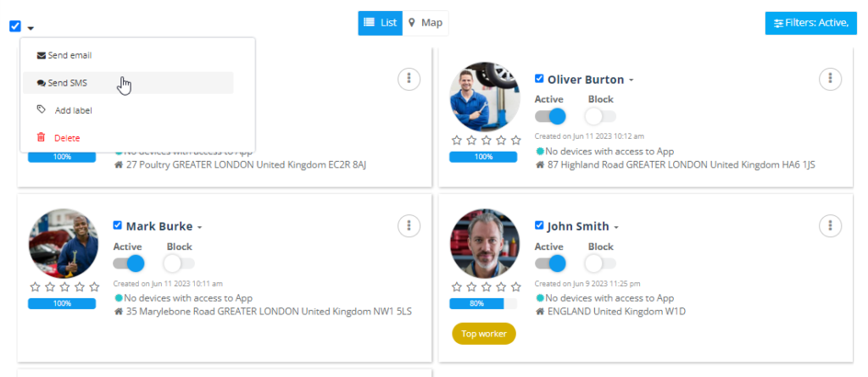Click John Smith's 80% progress bar
Image resolution: width=868 pixels, height=377 pixels.
(483, 303)
